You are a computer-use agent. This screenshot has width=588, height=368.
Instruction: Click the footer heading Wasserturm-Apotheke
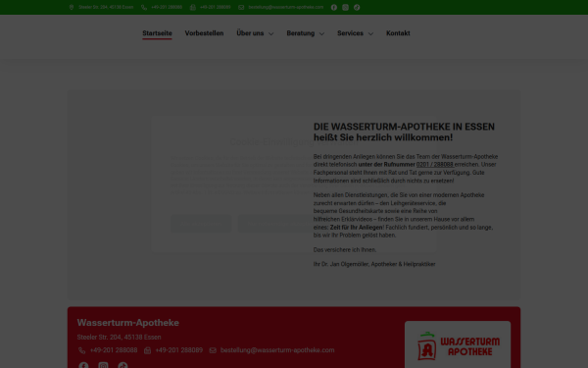coord(127,323)
